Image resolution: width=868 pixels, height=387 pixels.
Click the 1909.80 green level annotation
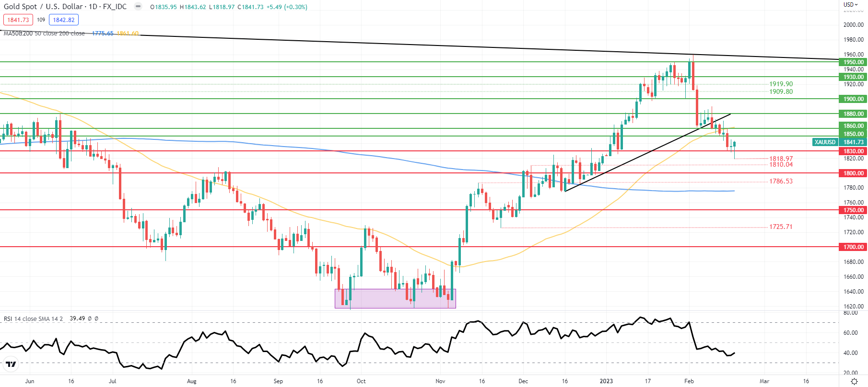click(x=781, y=91)
